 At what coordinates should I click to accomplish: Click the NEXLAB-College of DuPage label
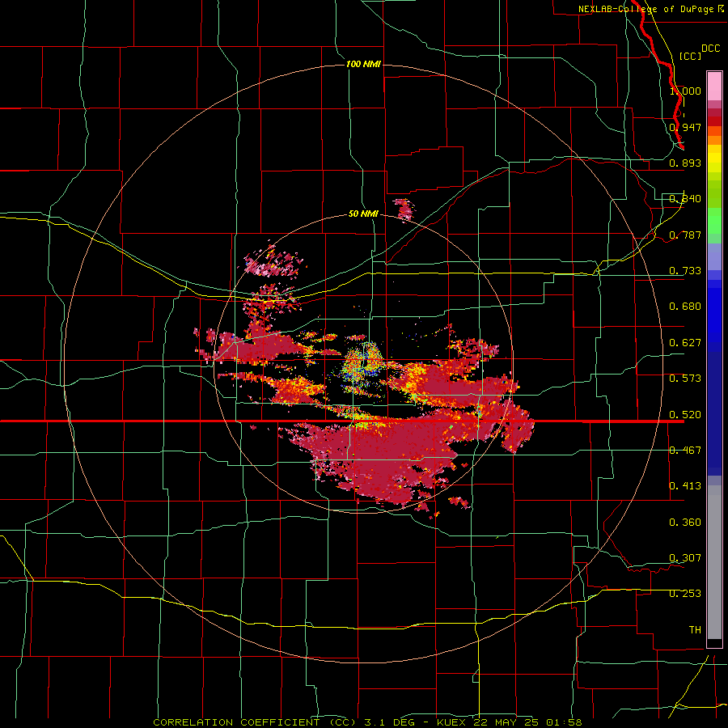[650, 9]
